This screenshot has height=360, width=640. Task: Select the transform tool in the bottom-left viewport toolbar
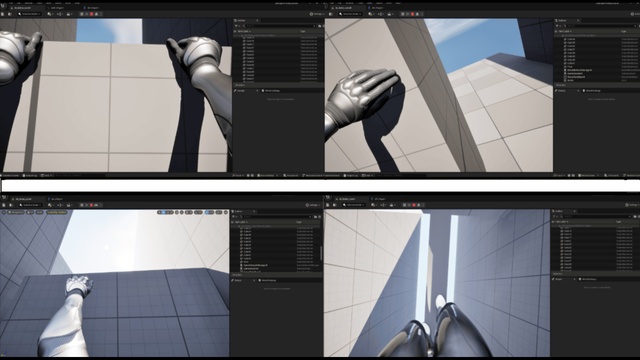click(x=163, y=212)
